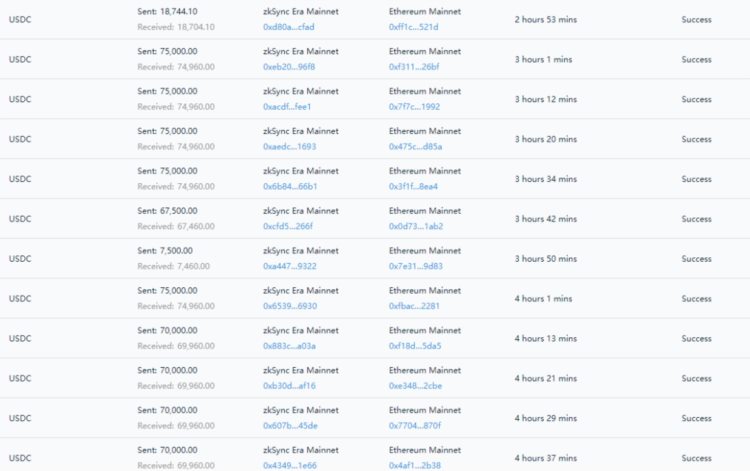Open destination hash 0x7f7c...1992
This screenshot has width=750, height=471.
(415, 107)
